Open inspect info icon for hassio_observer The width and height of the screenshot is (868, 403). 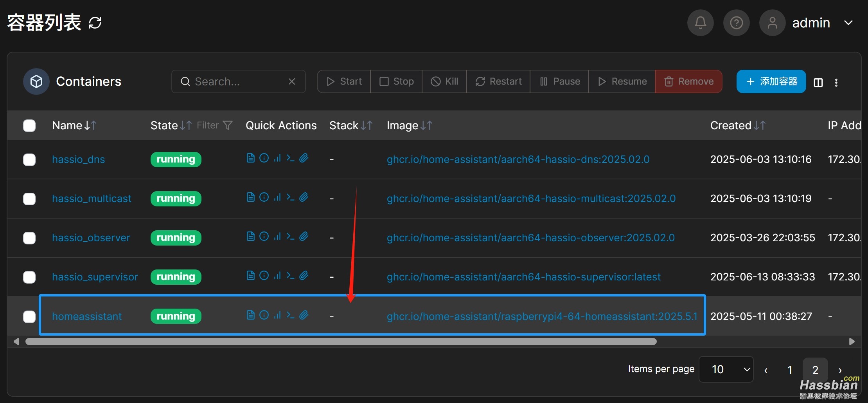[x=264, y=236]
